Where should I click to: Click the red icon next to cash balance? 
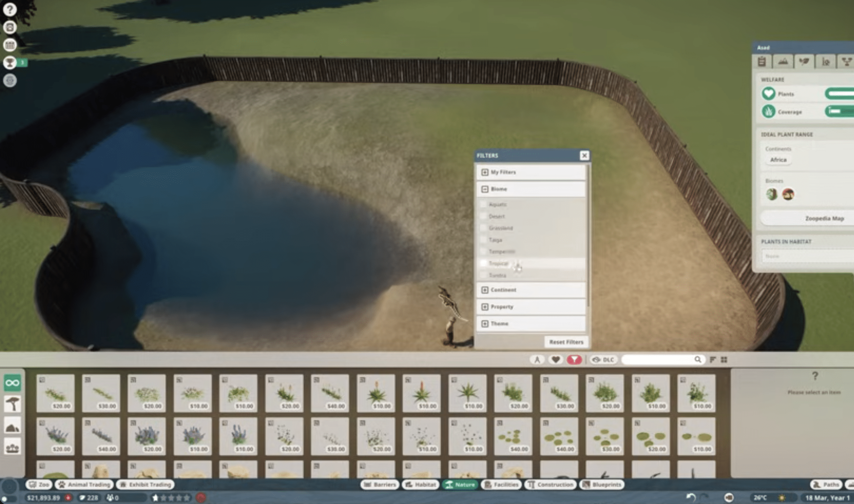(x=68, y=498)
